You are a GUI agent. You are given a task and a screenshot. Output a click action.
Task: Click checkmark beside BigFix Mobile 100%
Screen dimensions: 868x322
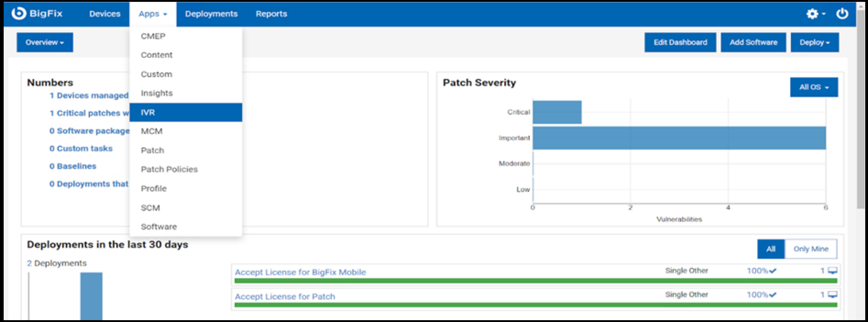[773, 271]
